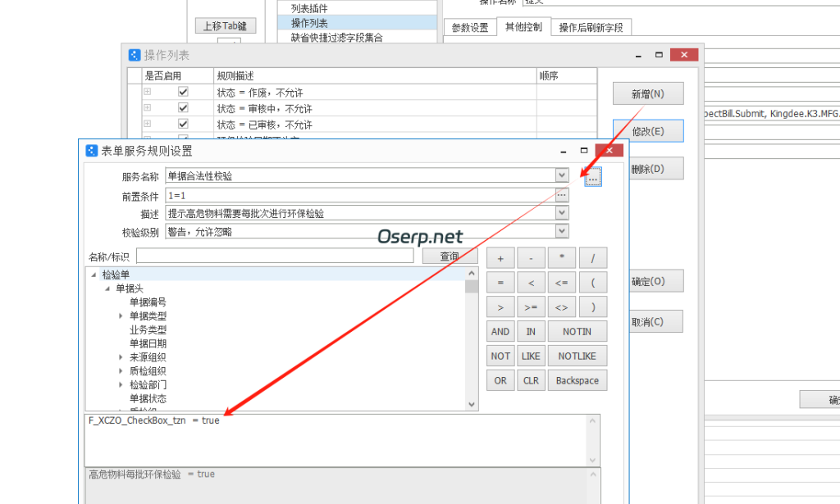840x504 pixels.
Task: Click the AND operator button
Action: [x=500, y=331]
